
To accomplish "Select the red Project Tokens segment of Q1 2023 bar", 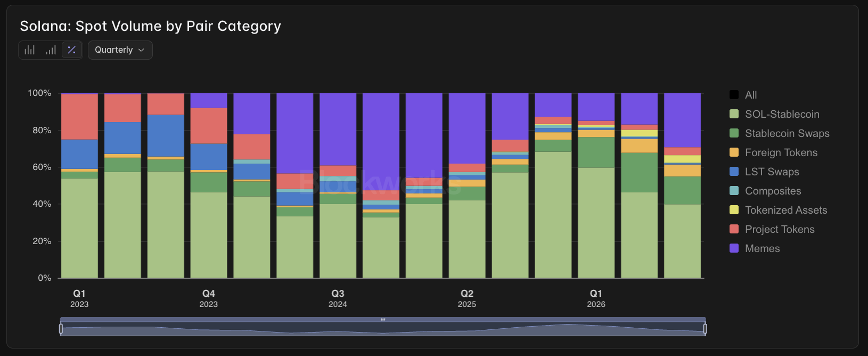I will 79,117.
